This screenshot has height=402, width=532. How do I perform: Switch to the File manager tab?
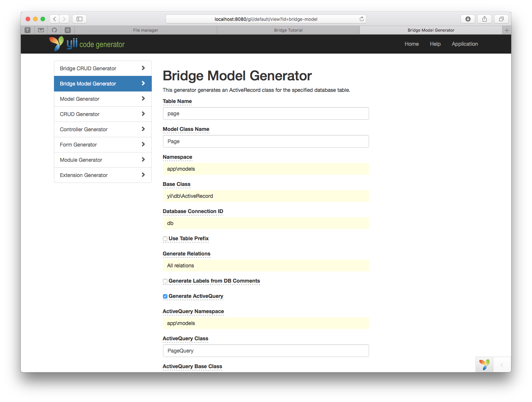click(146, 30)
